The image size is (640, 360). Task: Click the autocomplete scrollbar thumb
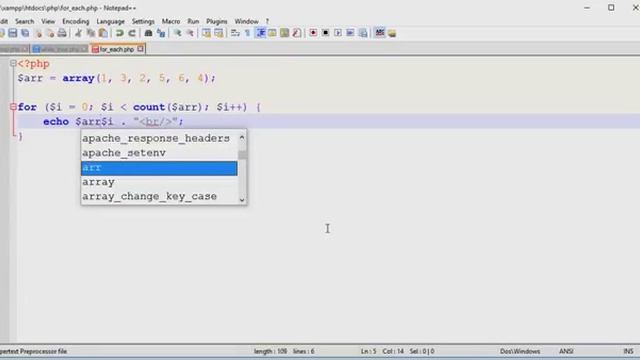click(x=242, y=155)
